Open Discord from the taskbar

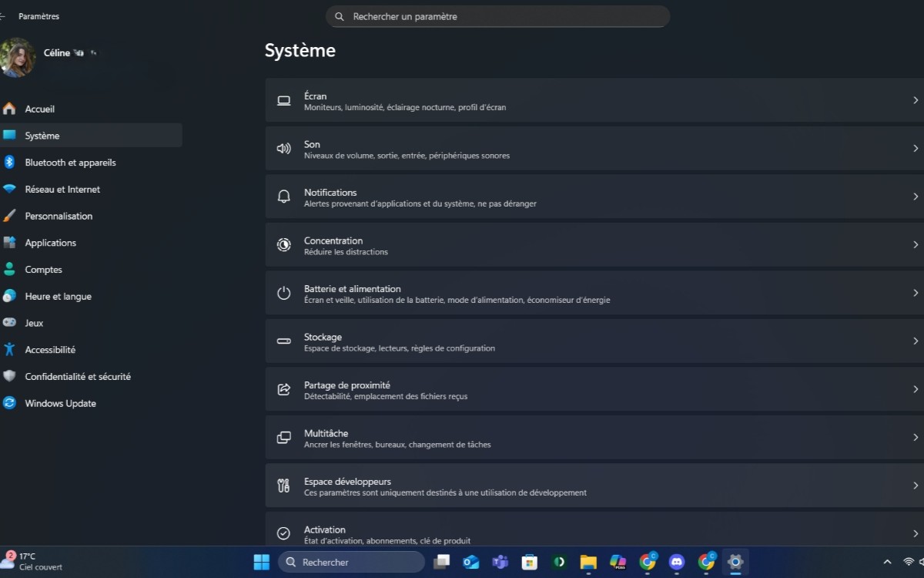[675, 562]
